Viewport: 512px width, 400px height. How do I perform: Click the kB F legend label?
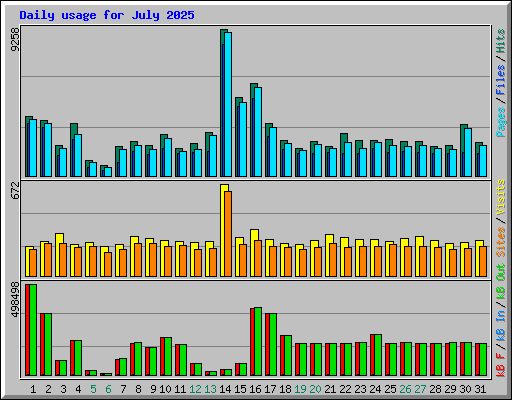click(501, 365)
